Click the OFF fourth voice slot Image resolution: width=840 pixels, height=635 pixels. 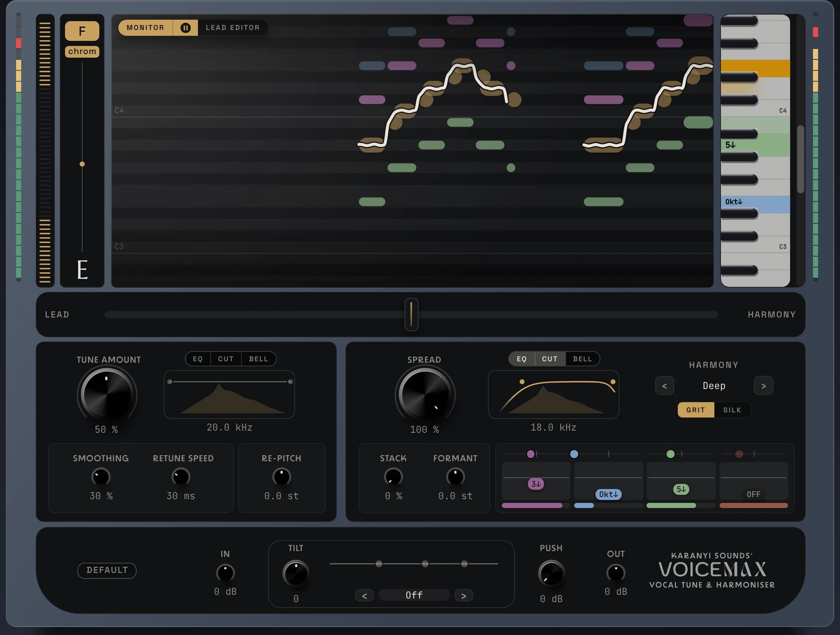coord(753,494)
